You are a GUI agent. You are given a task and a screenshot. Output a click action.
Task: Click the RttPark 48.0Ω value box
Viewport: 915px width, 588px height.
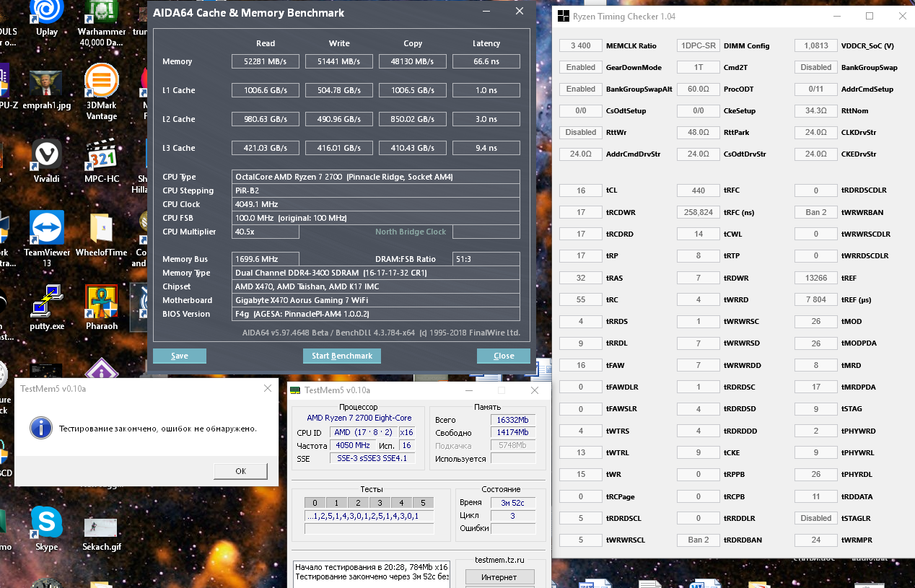pyautogui.click(x=698, y=132)
